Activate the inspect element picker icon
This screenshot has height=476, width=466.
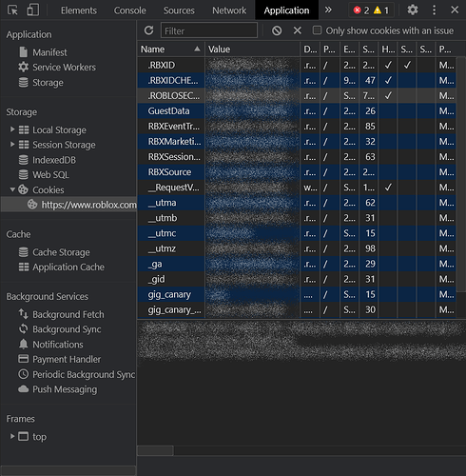click(12, 10)
